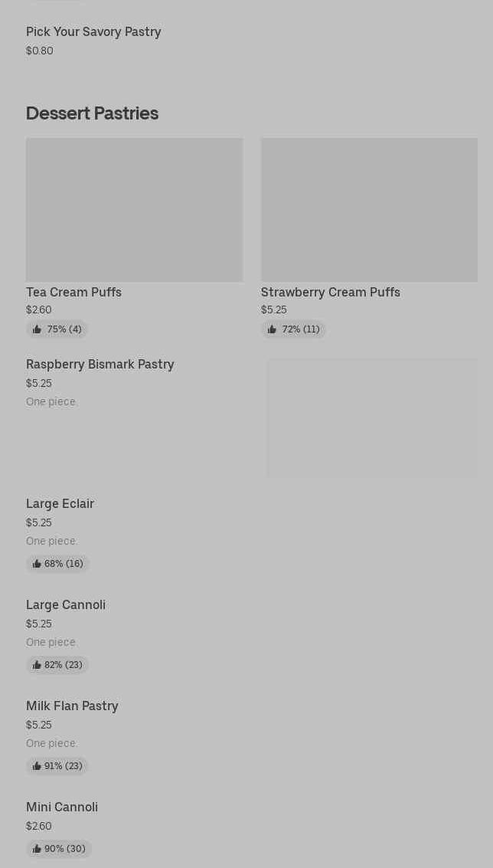Viewport: 493px width, 868px height.
Task: Select the Large Eclair menu item
Action: point(60,504)
